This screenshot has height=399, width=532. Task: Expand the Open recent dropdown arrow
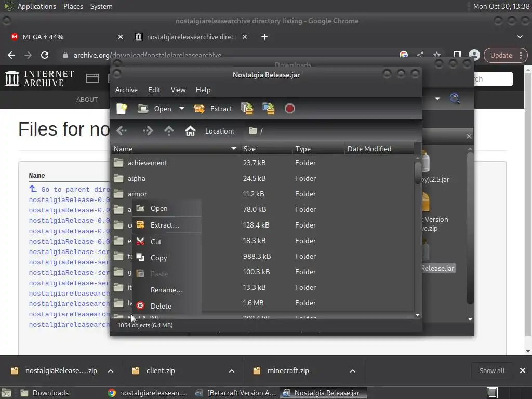point(182,109)
